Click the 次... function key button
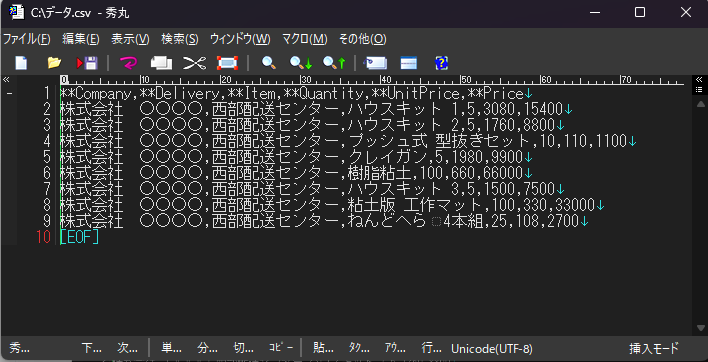 click(x=127, y=348)
